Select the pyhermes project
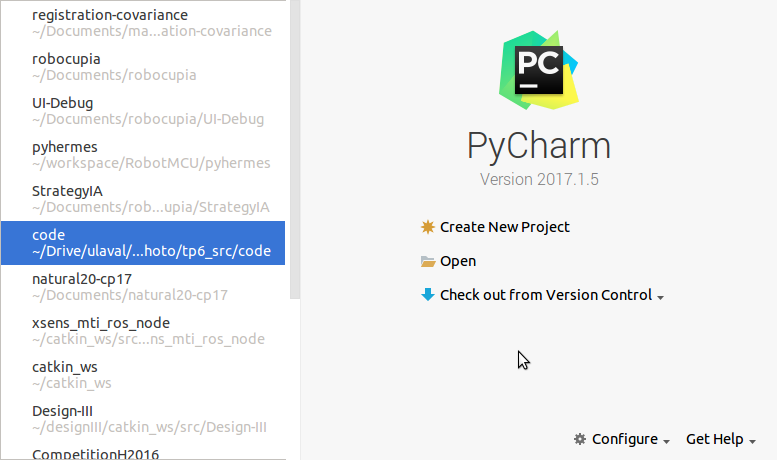Screen dimensions: 777x460 click(143, 155)
